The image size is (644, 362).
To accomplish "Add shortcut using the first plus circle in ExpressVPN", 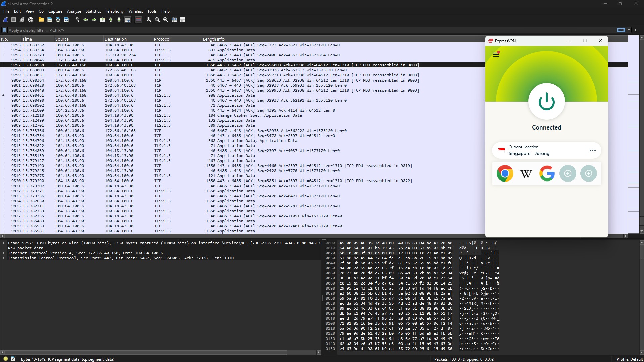I will (568, 173).
